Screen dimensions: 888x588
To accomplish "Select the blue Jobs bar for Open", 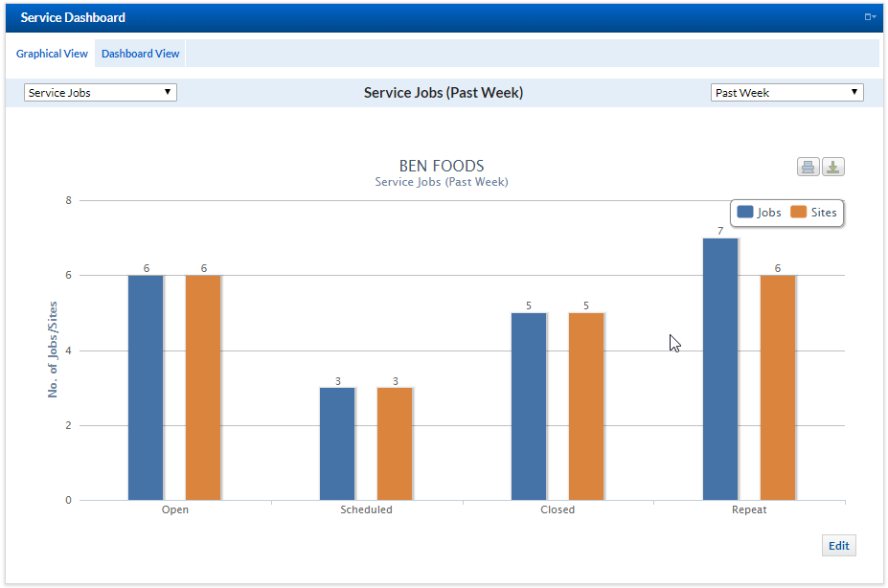I will tap(146, 387).
